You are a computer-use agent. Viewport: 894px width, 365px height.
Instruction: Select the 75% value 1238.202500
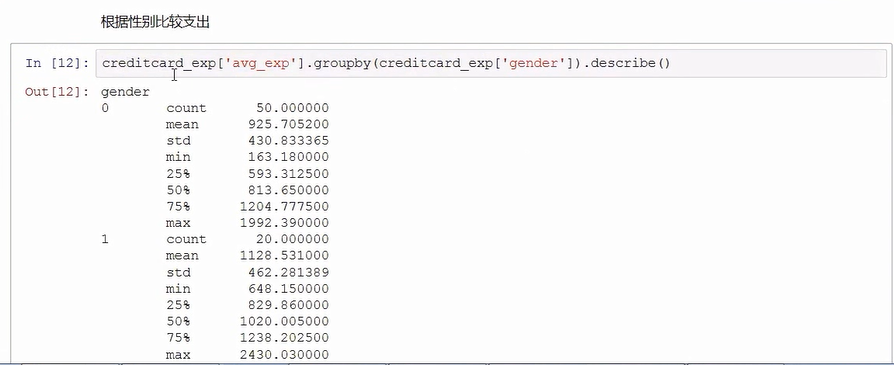coord(286,338)
